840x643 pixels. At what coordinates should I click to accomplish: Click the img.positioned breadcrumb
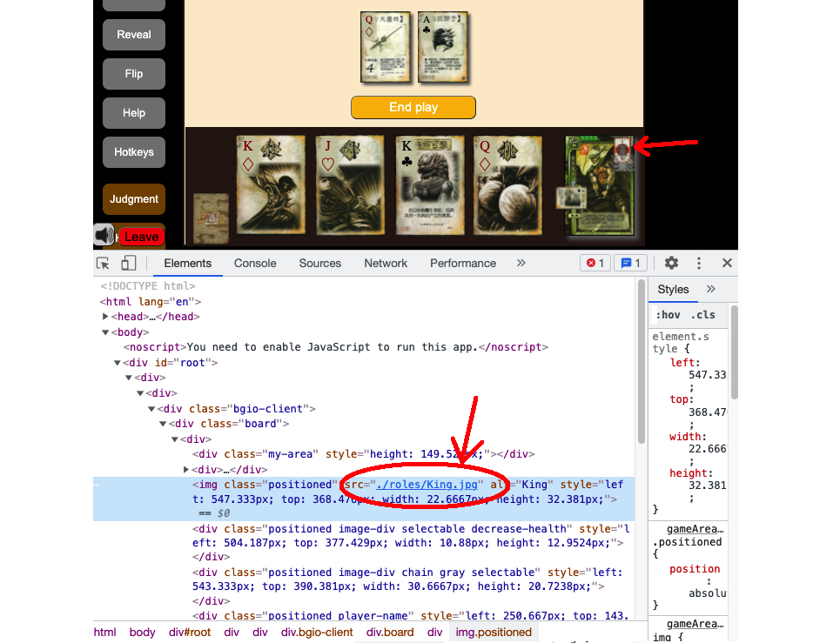tap(494, 633)
